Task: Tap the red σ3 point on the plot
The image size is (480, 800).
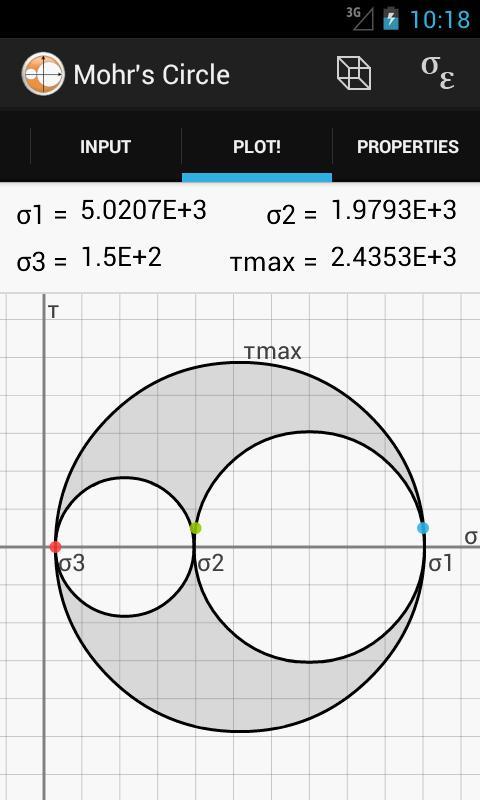Action: (55, 547)
